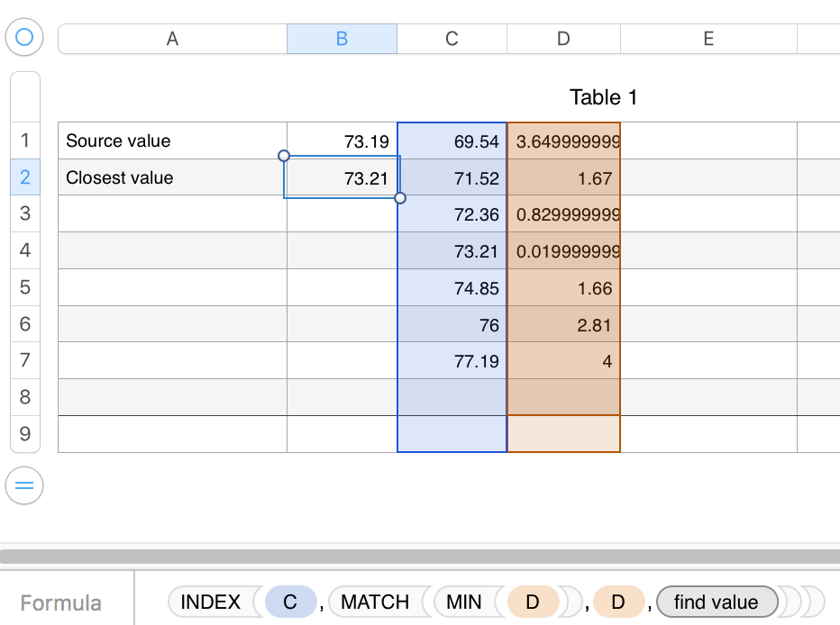Click the circular table select handle
This screenshot has width=840, height=625.
click(x=24, y=37)
